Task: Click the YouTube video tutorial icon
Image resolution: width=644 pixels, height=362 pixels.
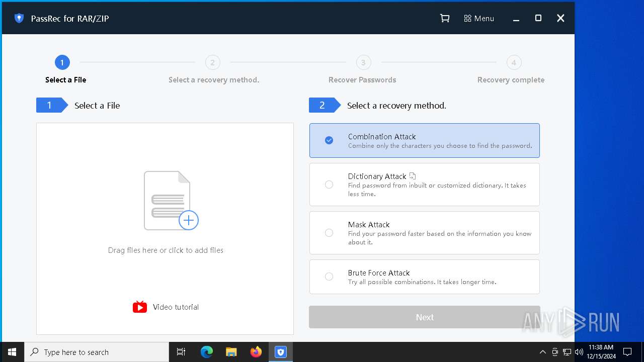Action: pos(140,307)
